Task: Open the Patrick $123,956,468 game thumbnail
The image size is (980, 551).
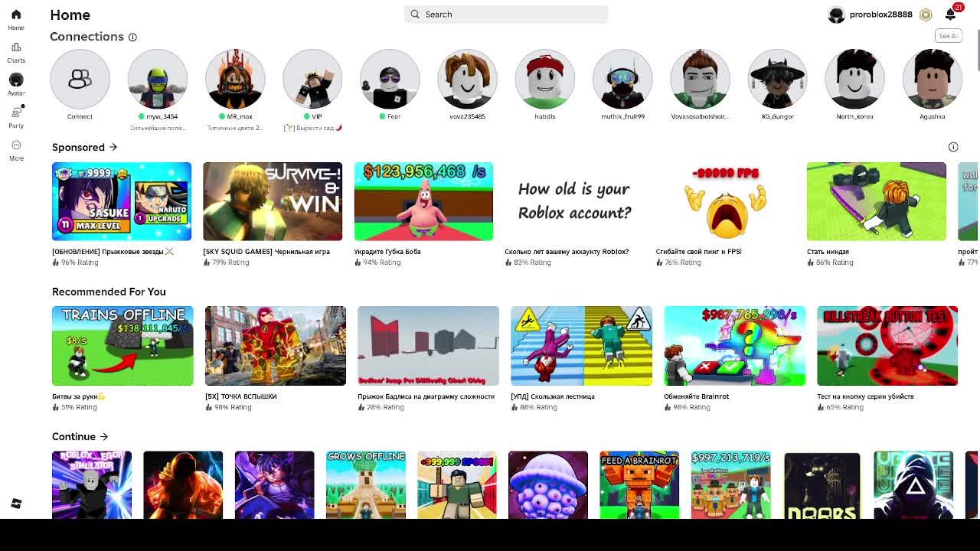Action: coord(423,201)
